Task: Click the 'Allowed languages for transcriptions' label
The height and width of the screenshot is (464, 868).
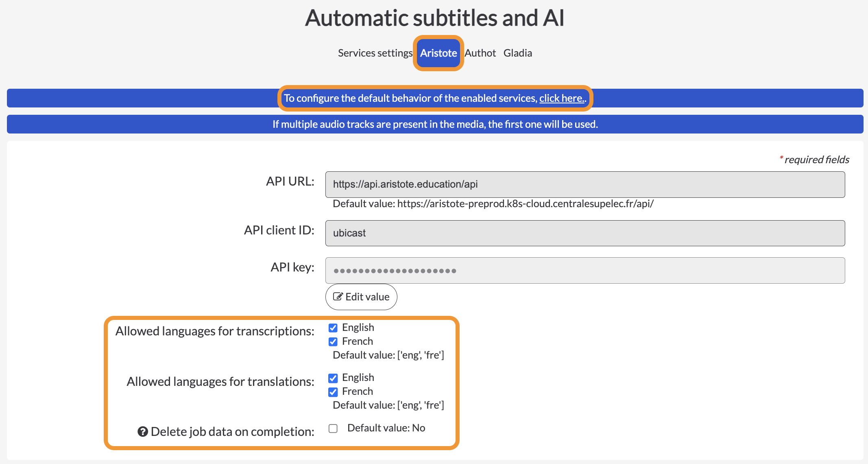Action: [x=215, y=331]
